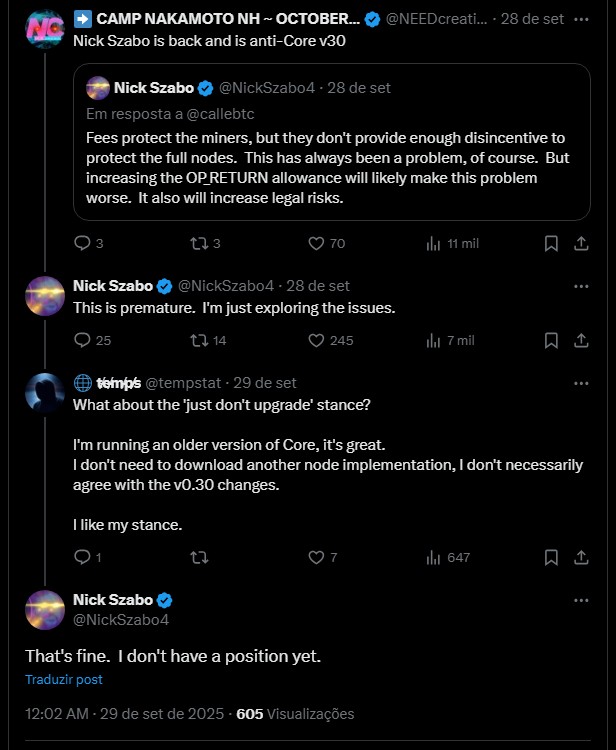616x750 pixels.
Task: Bookmark the CAMP NAKAMOTO post
Action: coord(550,243)
